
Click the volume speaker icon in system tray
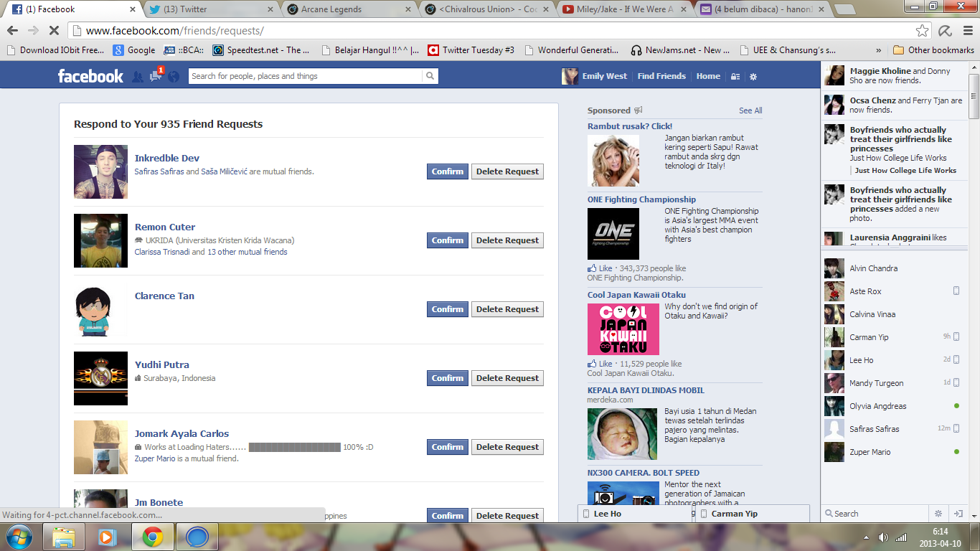click(x=883, y=537)
